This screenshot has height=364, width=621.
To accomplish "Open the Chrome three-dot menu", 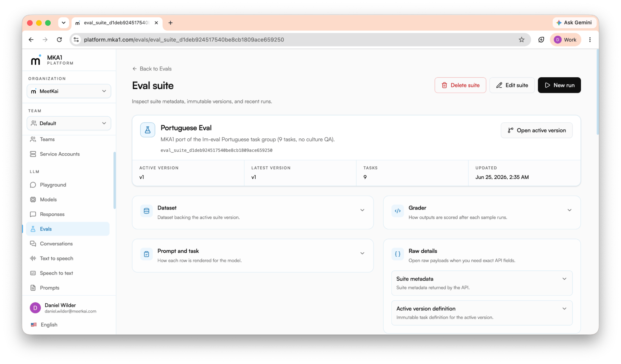I will 590,40.
